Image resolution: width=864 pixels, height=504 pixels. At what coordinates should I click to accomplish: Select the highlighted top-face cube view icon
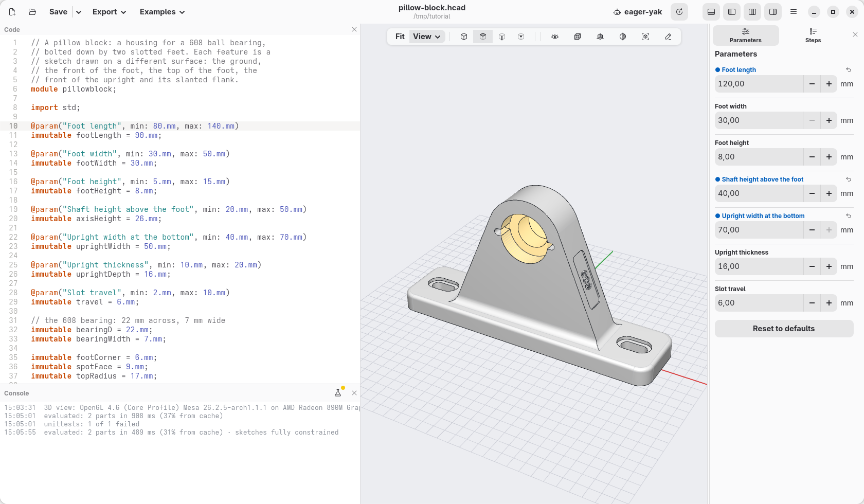[x=483, y=37]
